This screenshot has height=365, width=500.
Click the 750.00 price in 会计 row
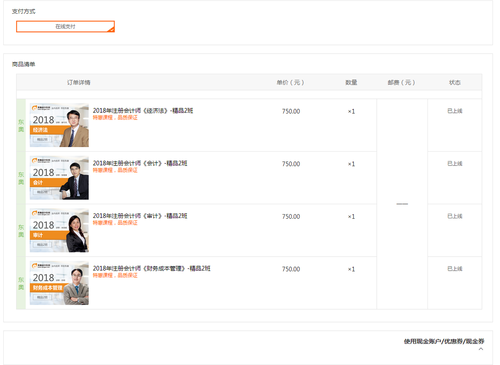291,164
